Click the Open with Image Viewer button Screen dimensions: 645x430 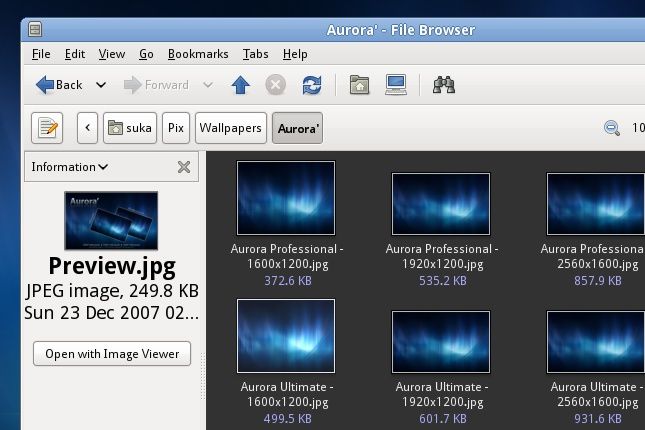pyautogui.click(x=112, y=353)
